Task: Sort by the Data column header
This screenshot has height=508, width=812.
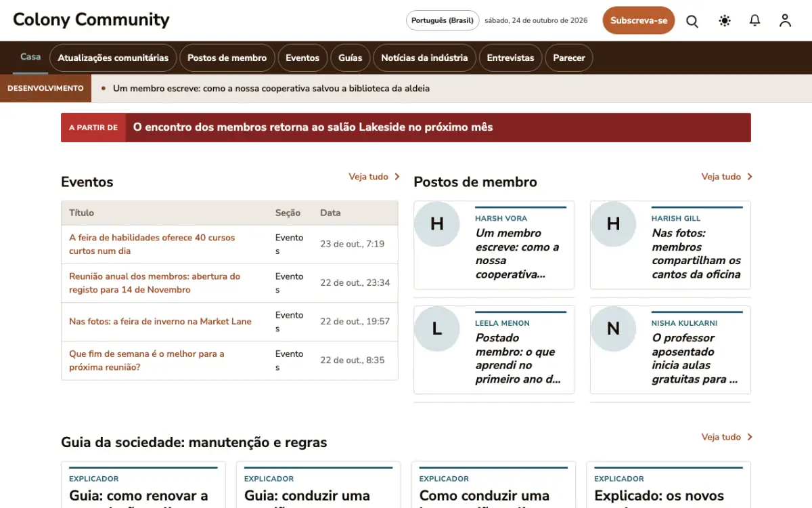Action: (330, 213)
